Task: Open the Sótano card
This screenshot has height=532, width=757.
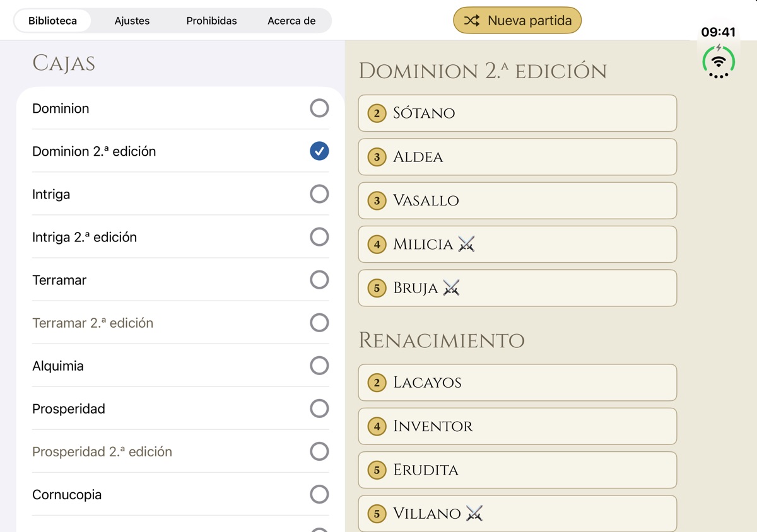Action: click(517, 113)
